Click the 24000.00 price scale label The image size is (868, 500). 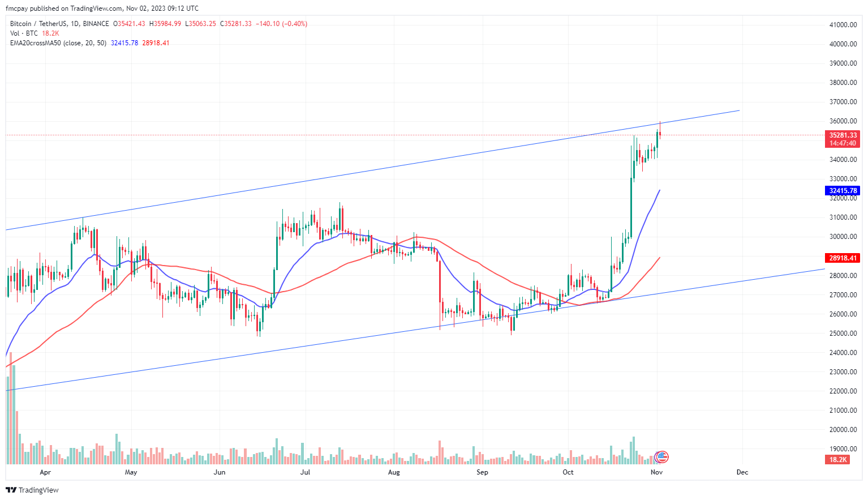[843, 353]
